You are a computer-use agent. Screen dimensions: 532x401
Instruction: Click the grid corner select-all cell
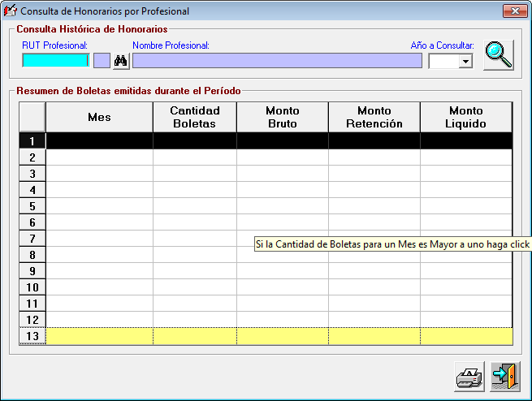pos(32,117)
